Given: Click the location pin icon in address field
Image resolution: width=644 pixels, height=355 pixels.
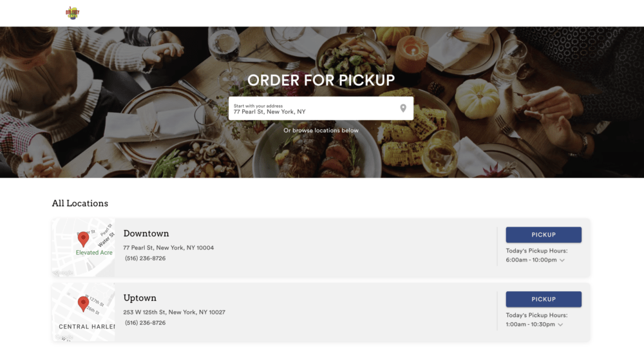Looking at the screenshot, I should point(403,108).
